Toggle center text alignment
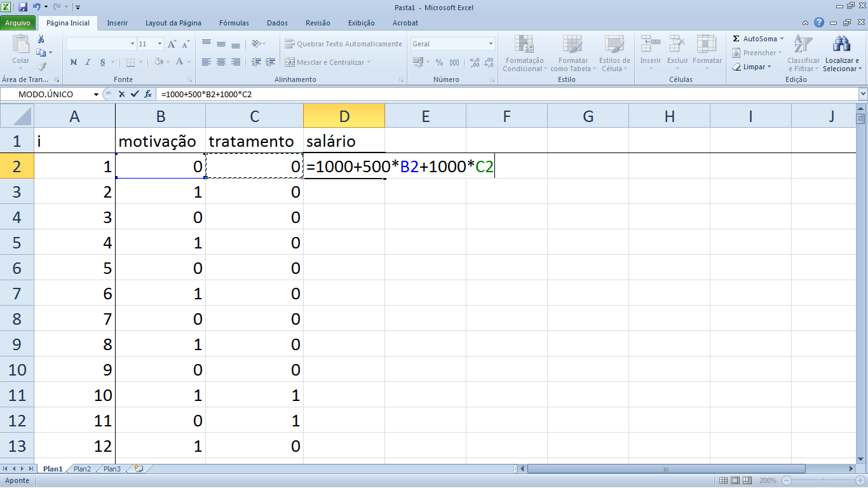The height and width of the screenshot is (488, 868). click(x=221, y=62)
